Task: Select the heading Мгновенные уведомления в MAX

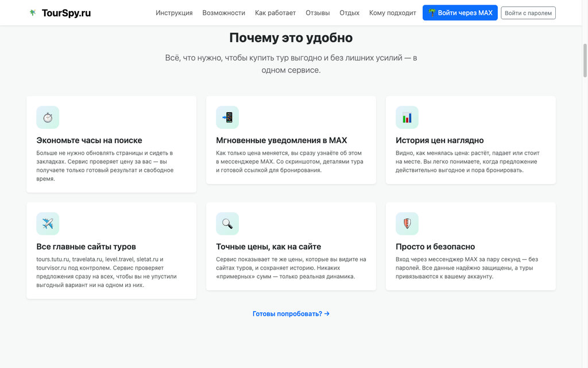Action: pyautogui.click(x=281, y=140)
